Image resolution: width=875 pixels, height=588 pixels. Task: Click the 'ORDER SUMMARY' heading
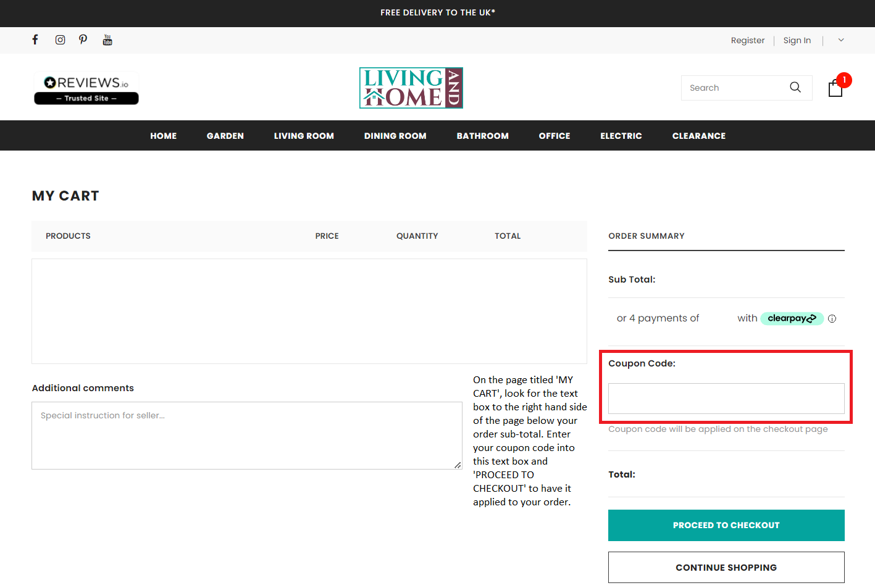647,236
